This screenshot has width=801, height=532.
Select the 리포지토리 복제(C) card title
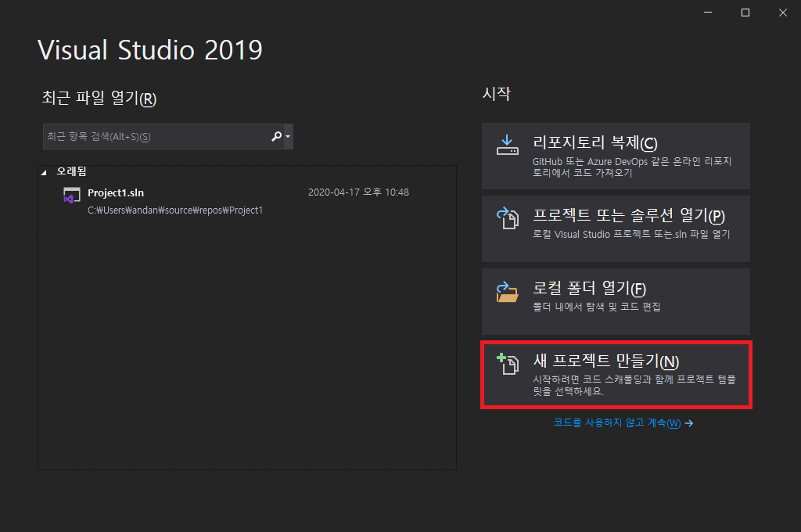[594, 142]
